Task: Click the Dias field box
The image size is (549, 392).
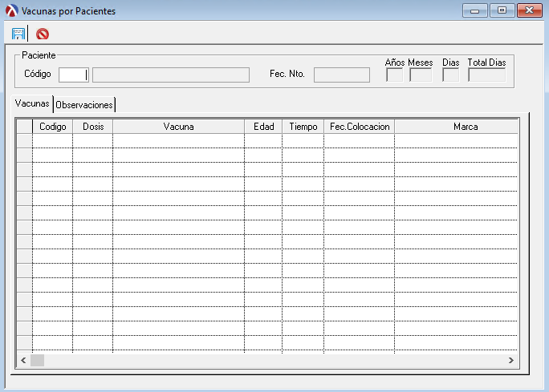Action: pyautogui.click(x=450, y=75)
